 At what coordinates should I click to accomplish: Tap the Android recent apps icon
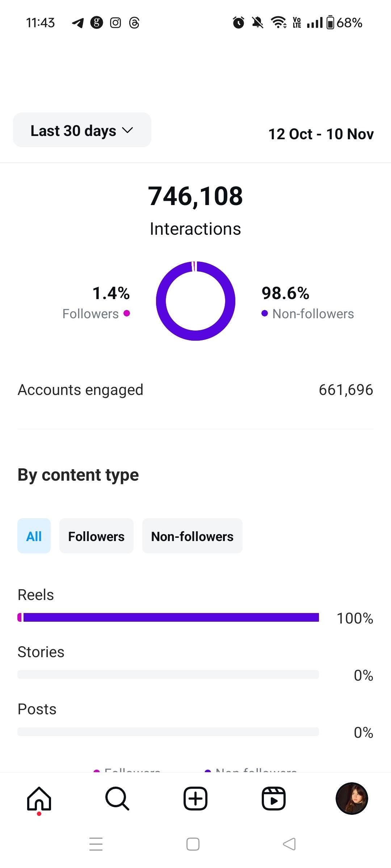96,844
